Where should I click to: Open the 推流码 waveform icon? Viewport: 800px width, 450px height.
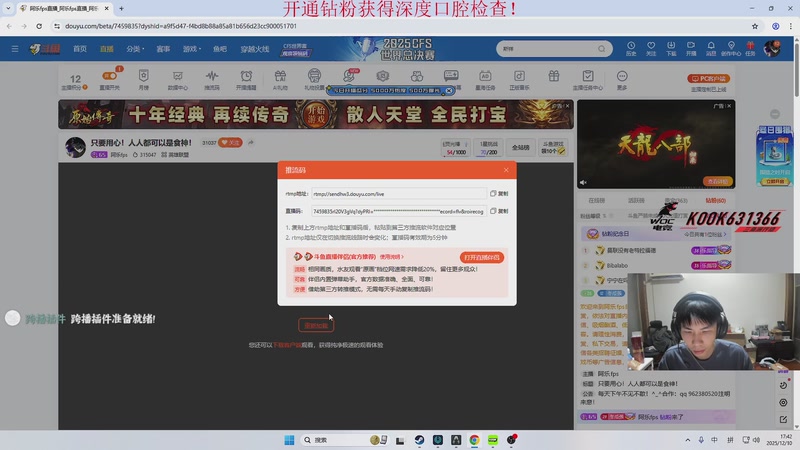point(212,80)
